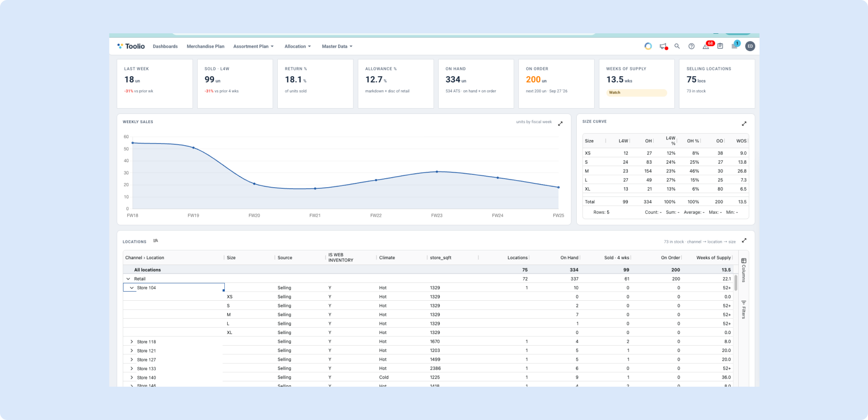Open the announcements megaphone icon
868x420 pixels.
pos(663,46)
